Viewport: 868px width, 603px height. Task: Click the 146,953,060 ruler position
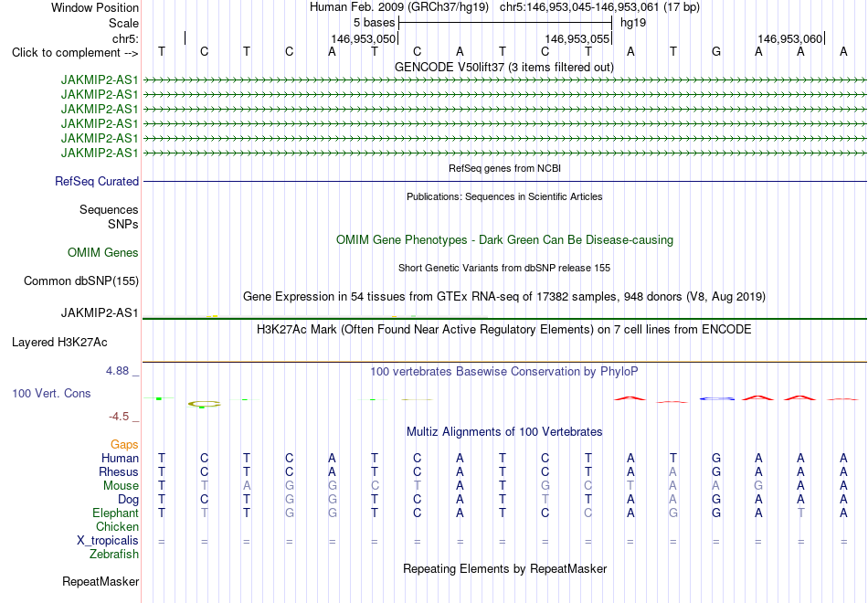click(x=790, y=39)
